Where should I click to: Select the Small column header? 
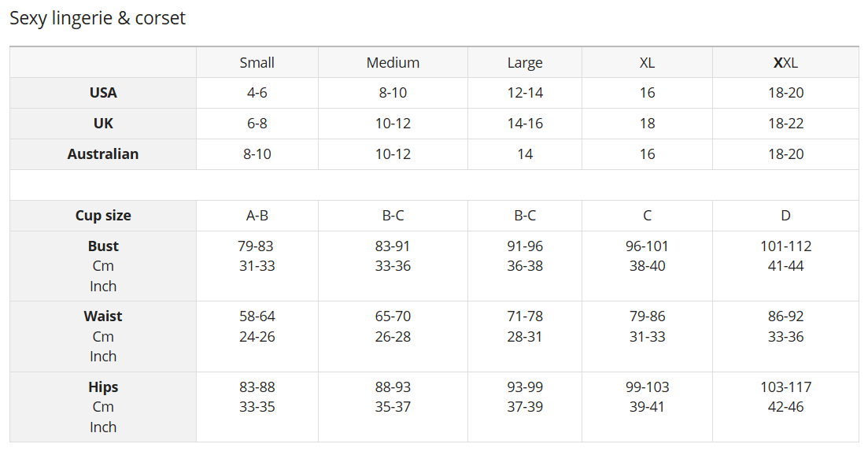[257, 63]
